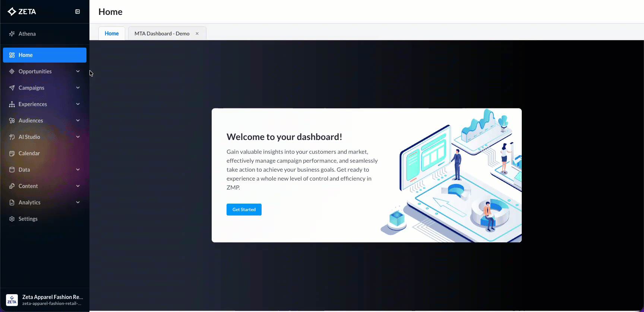Open the Settings menu item
Image resolution: width=644 pixels, height=312 pixels.
(45, 219)
